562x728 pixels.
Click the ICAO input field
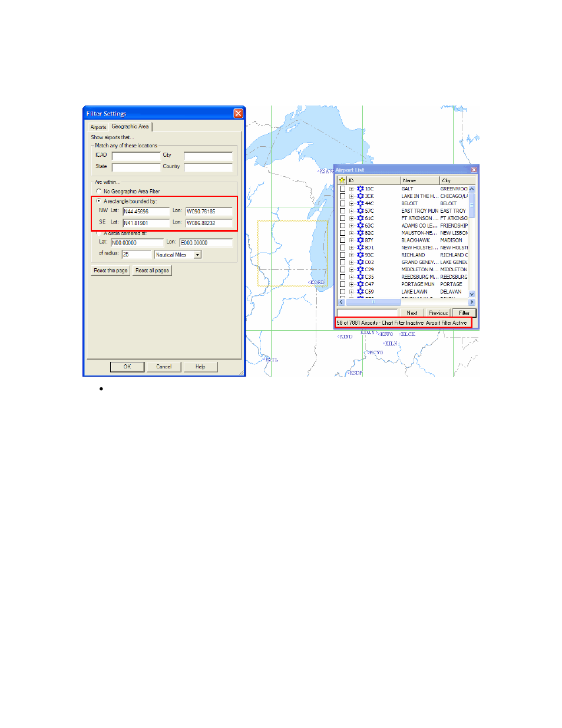pyautogui.click(x=136, y=156)
